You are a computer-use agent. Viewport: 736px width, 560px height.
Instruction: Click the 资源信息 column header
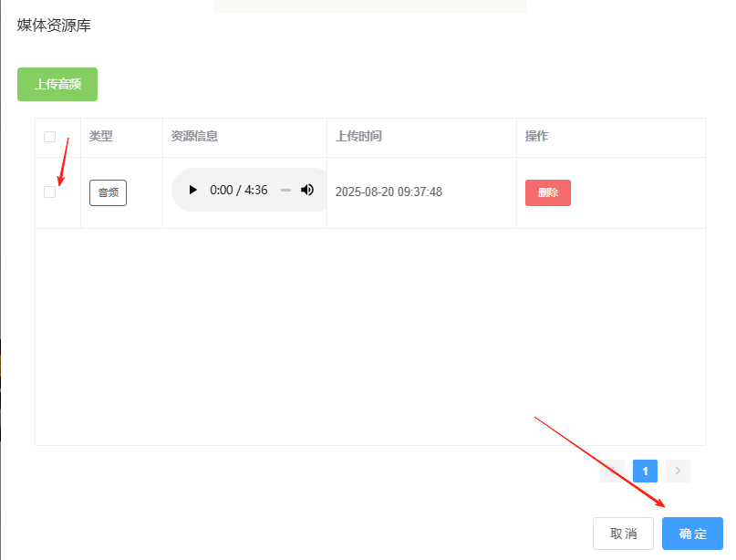(x=194, y=137)
